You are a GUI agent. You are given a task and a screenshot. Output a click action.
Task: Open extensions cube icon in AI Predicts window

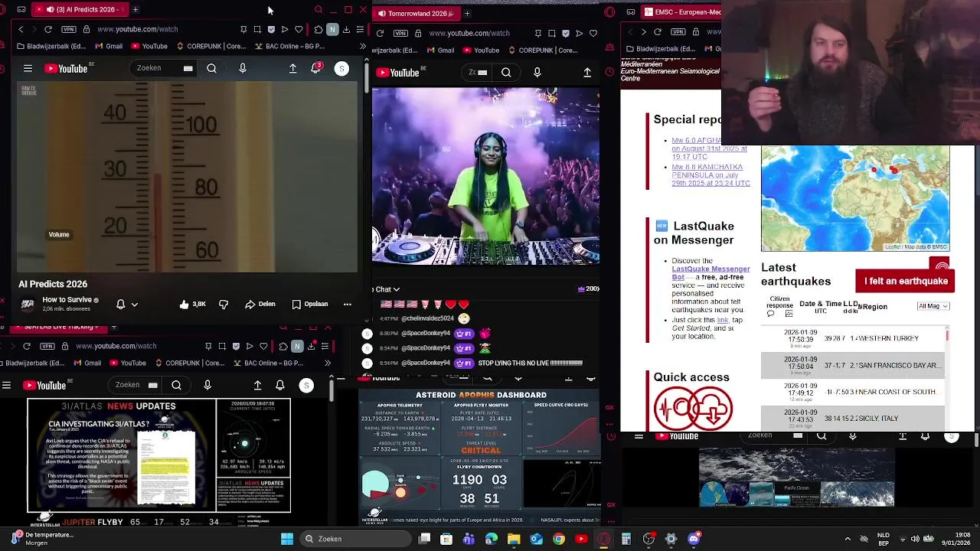point(318,29)
